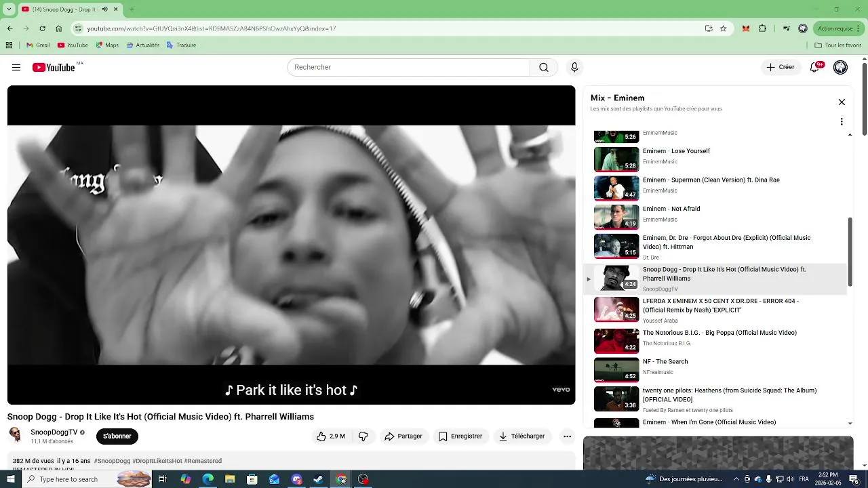
Task: Bookmark this page with star icon
Action: pos(723,28)
